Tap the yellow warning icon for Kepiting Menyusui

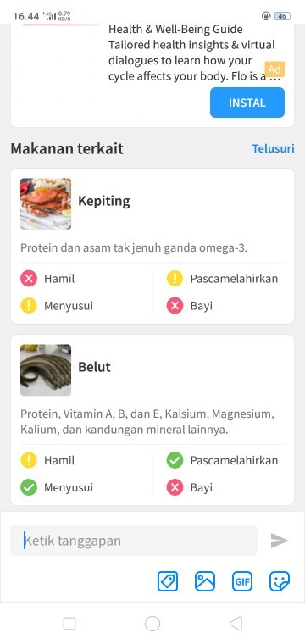29,306
